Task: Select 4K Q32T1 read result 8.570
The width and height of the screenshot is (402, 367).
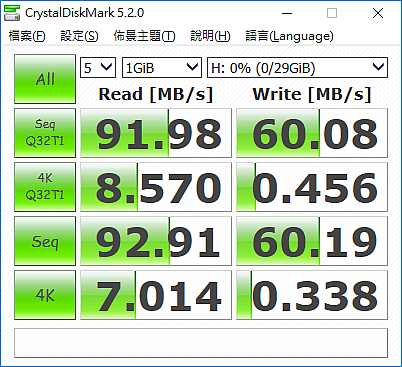Action: click(x=156, y=187)
